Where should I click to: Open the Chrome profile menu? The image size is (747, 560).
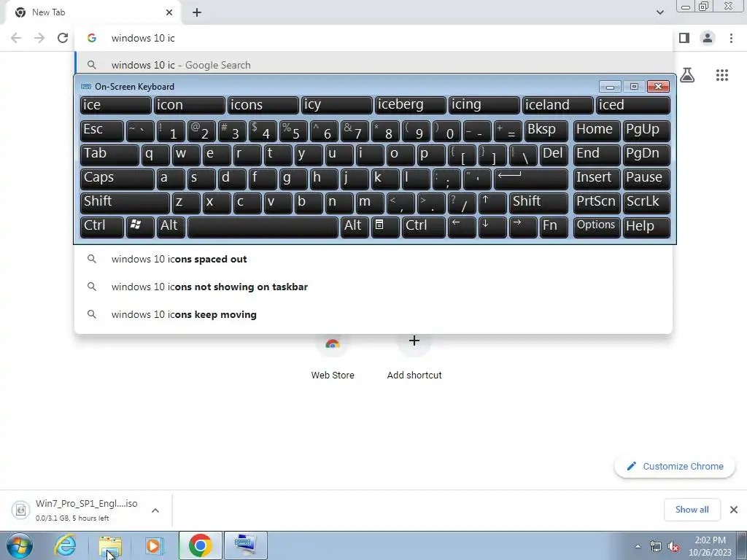tap(708, 38)
